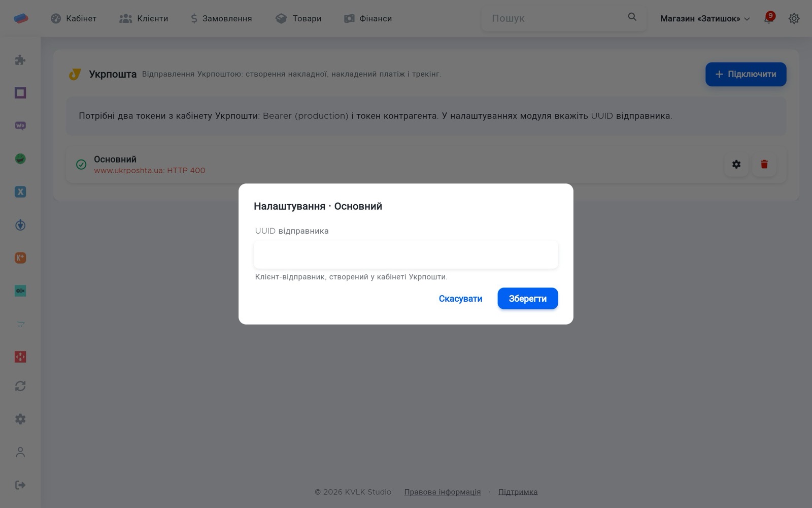Open the purple square integration icon
This screenshot has height=508, width=812.
(20, 93)
